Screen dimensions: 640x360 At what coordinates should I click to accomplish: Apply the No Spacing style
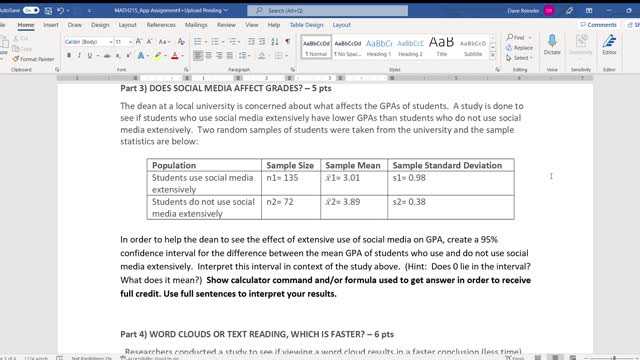(347, 47)
